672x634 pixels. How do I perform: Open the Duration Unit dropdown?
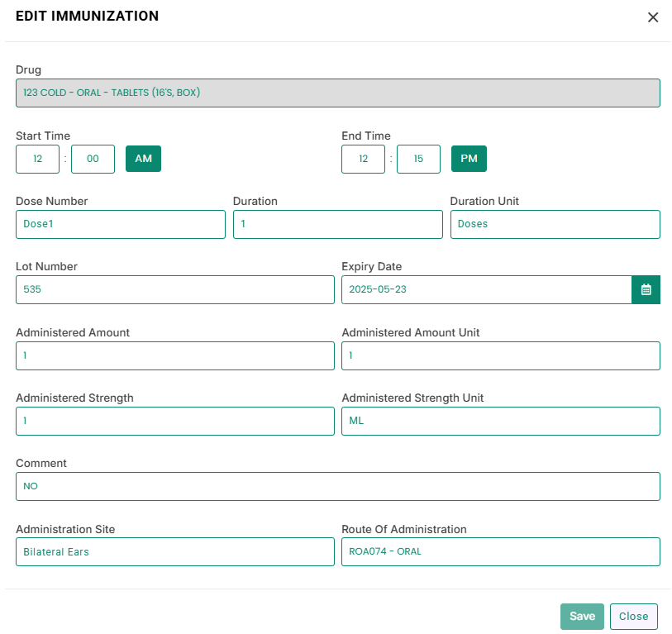(555, 224)
